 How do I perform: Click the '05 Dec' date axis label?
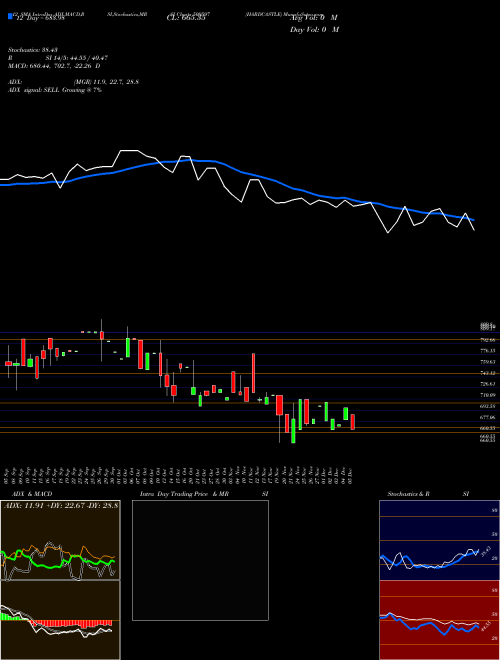350,474
